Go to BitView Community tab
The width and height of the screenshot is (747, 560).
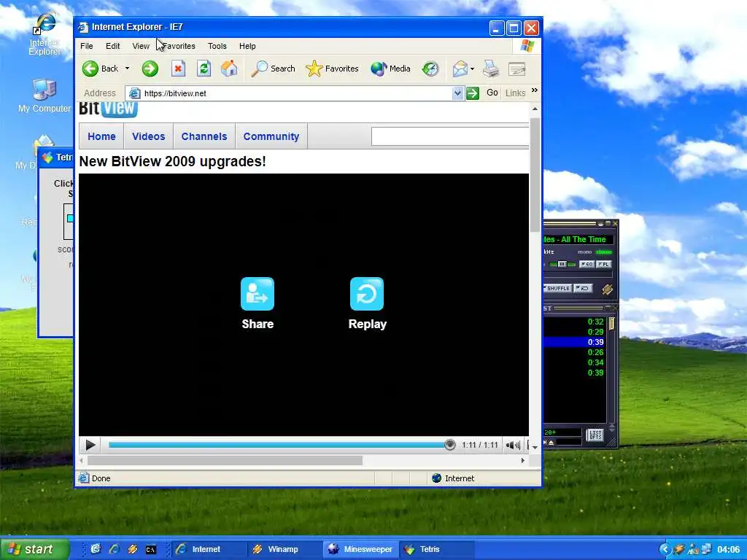pos(271,136)
